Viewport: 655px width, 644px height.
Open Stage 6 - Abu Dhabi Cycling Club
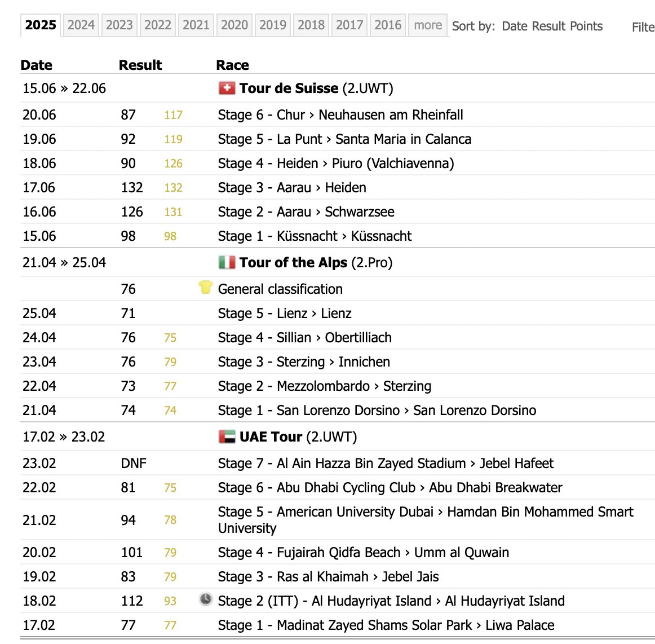390,488
